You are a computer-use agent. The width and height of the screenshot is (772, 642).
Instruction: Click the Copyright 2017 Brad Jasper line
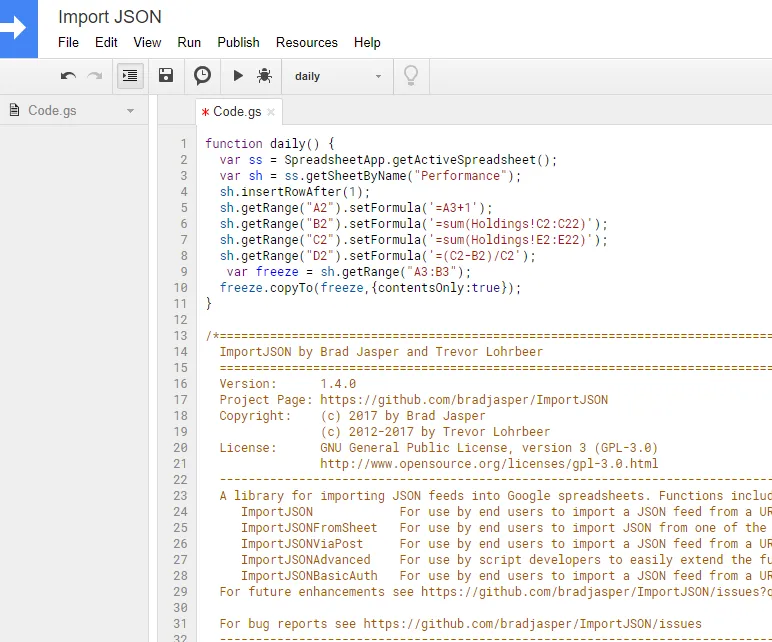pos(352,416)
